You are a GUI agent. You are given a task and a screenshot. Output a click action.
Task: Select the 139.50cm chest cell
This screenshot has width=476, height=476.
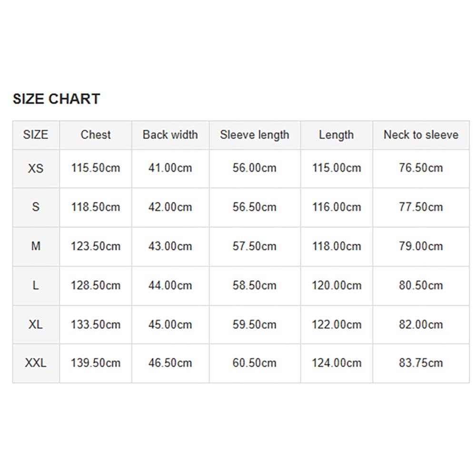(x=96, y=363)
